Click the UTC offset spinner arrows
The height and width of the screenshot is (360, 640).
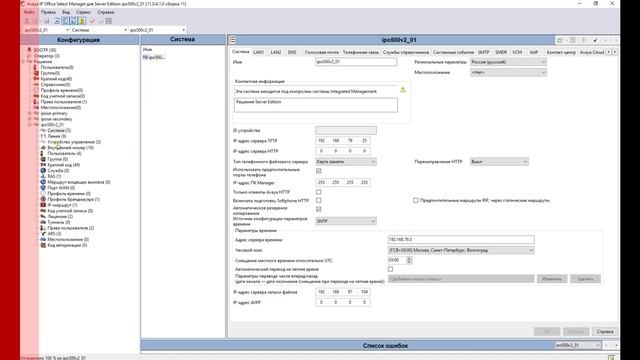pyautogui.click(x=409, y=260)
